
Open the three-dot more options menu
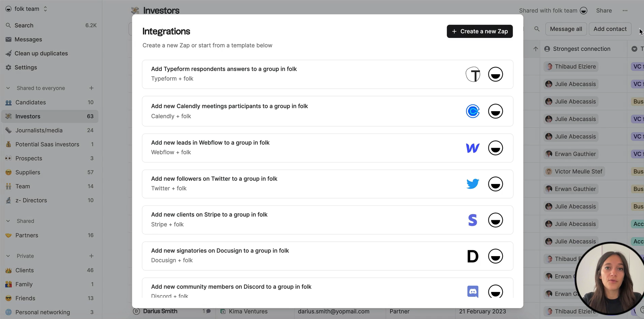point(625,11)
